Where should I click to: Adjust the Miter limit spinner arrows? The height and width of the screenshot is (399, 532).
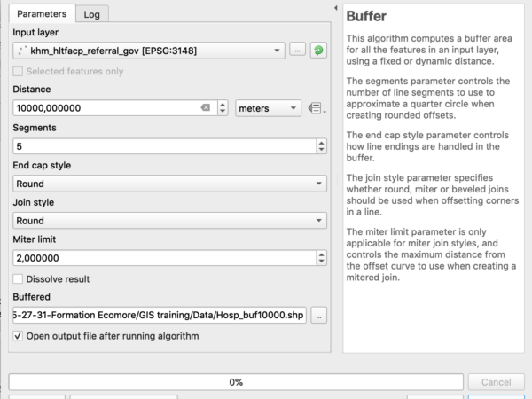click(321, 258)
